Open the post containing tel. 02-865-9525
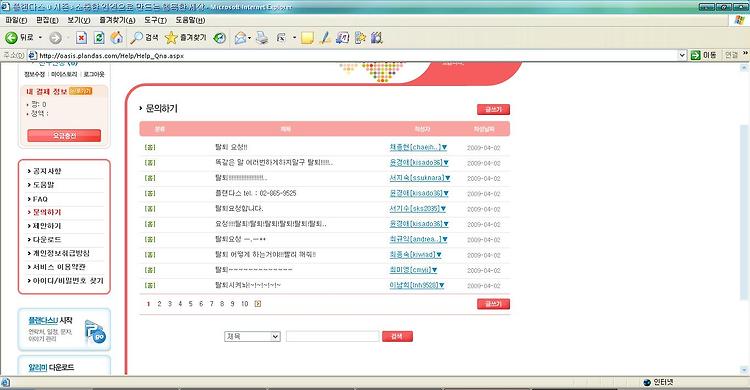The height and width of the screenshot is (390, 750). (255, 193)
